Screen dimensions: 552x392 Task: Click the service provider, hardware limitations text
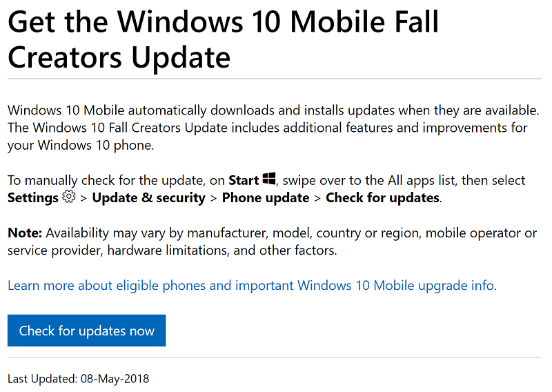[172, 251]
